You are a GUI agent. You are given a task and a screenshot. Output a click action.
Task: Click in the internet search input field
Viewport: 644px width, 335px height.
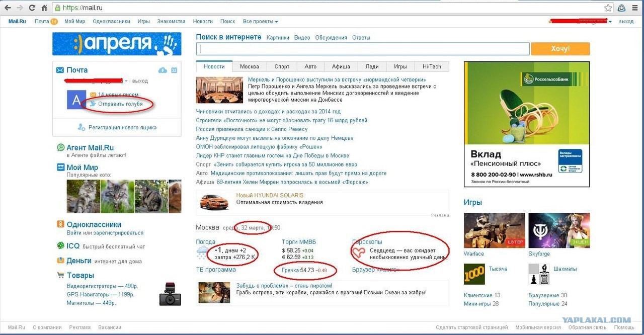pos(363,49)
